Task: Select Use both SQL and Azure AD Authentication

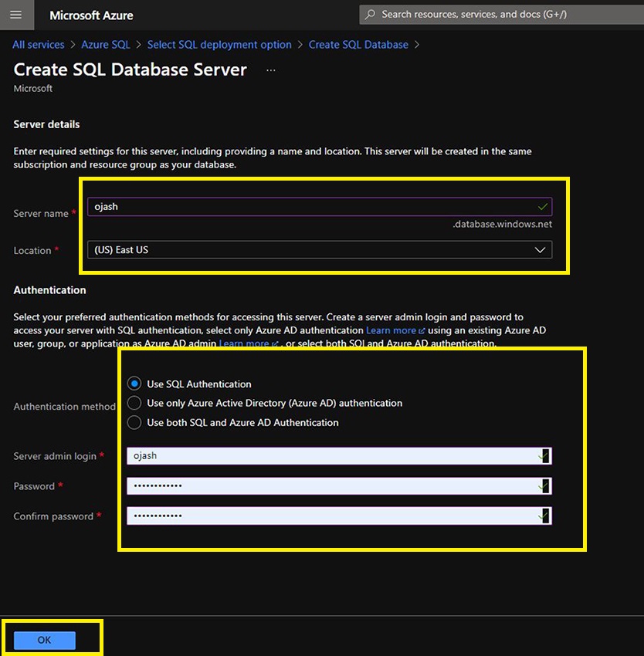Action: tap(134, 423)
